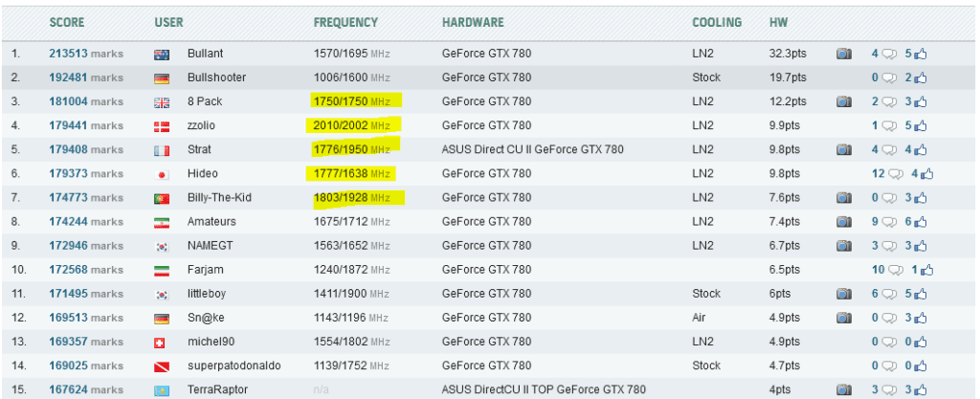
Task: Open user NAMEGT's profile
Action: coord(210,246)
